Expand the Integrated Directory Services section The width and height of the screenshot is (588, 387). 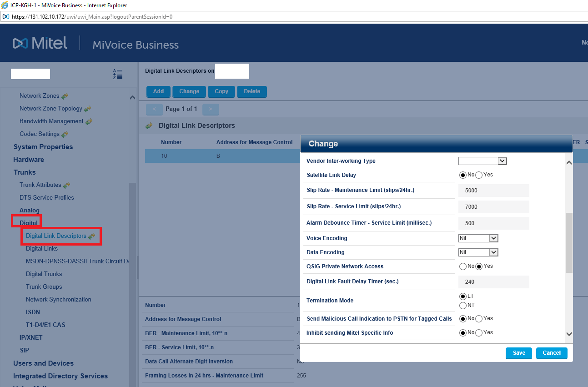(x=60, y=376)
